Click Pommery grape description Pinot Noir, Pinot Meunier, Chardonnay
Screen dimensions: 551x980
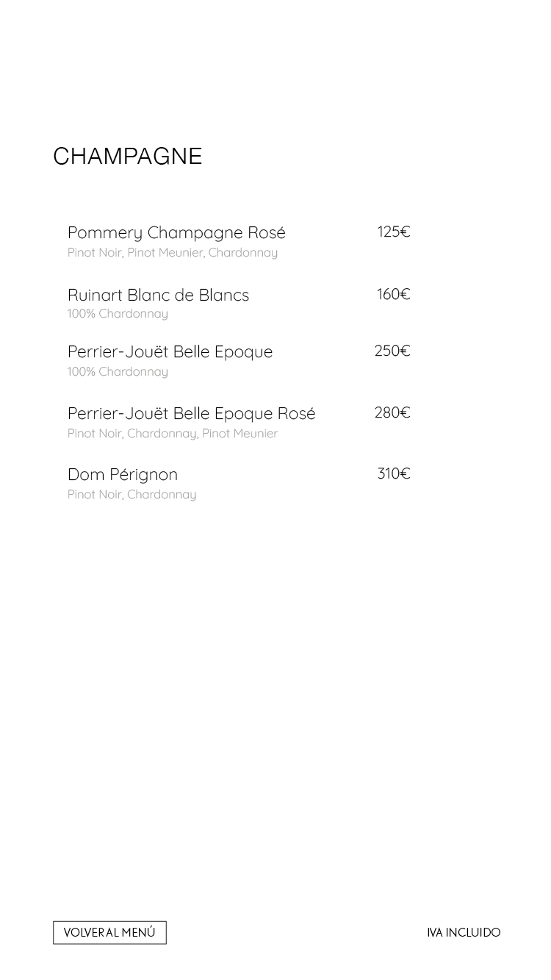pos(173,252)
